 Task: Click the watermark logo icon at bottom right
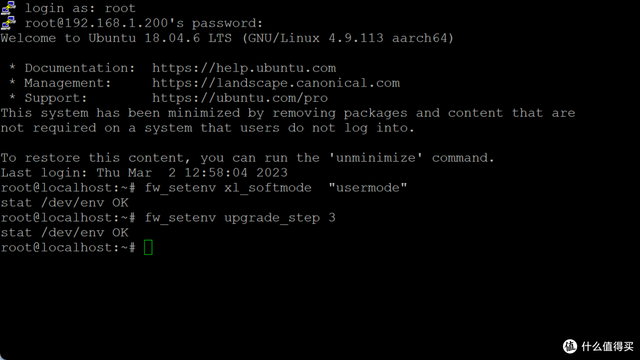click(570, 346)
